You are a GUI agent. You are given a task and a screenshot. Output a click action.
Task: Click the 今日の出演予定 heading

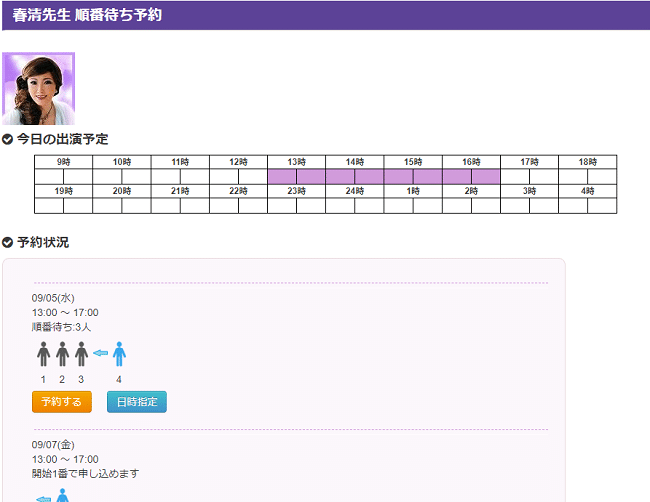63,139
